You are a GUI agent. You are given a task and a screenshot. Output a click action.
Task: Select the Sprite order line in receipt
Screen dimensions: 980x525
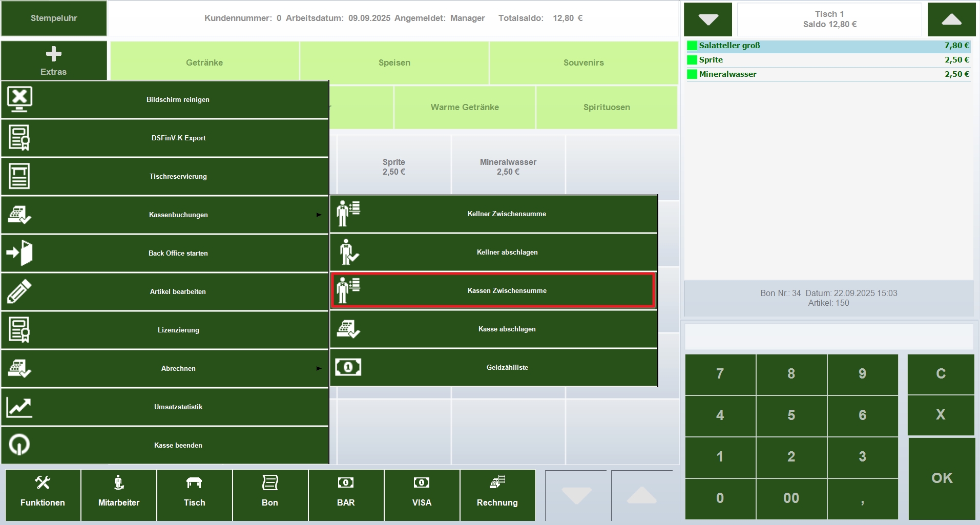[828, 60]
